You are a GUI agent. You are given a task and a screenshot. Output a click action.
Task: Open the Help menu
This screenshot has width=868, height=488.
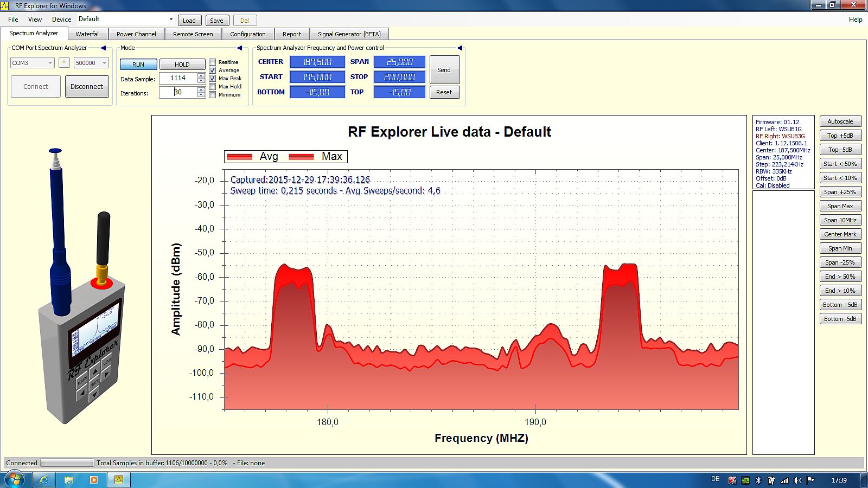pyautogui.click(x=856, y=20)
